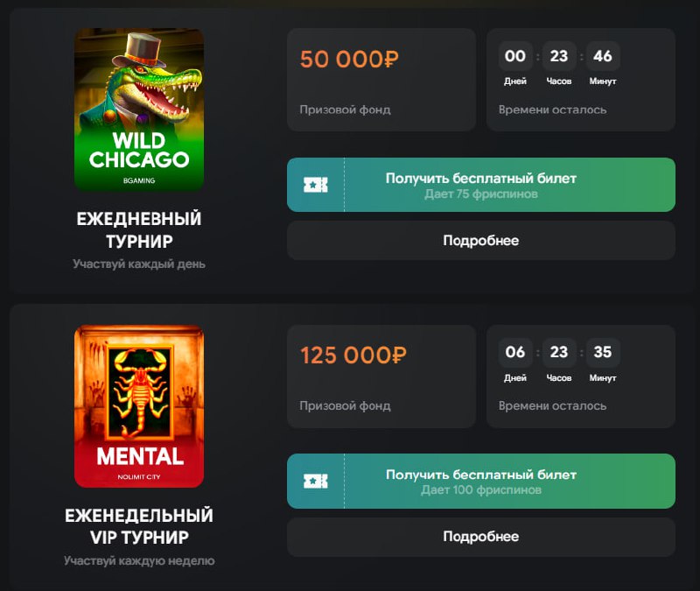Get free ticket giving 75 free spins
Viewport: 700px width, 591px height.
pyautogui.click(x=481, y=185)
